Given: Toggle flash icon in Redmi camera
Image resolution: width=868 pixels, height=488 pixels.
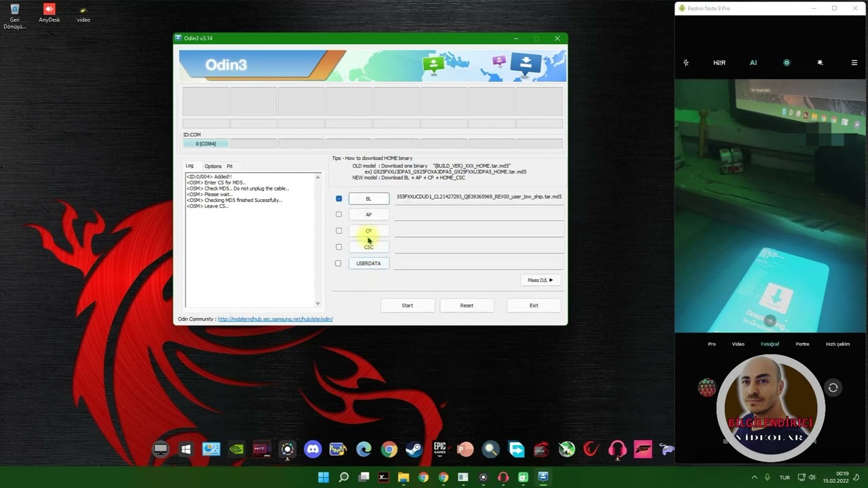Looking at the screenshot, I should [686, 62].
